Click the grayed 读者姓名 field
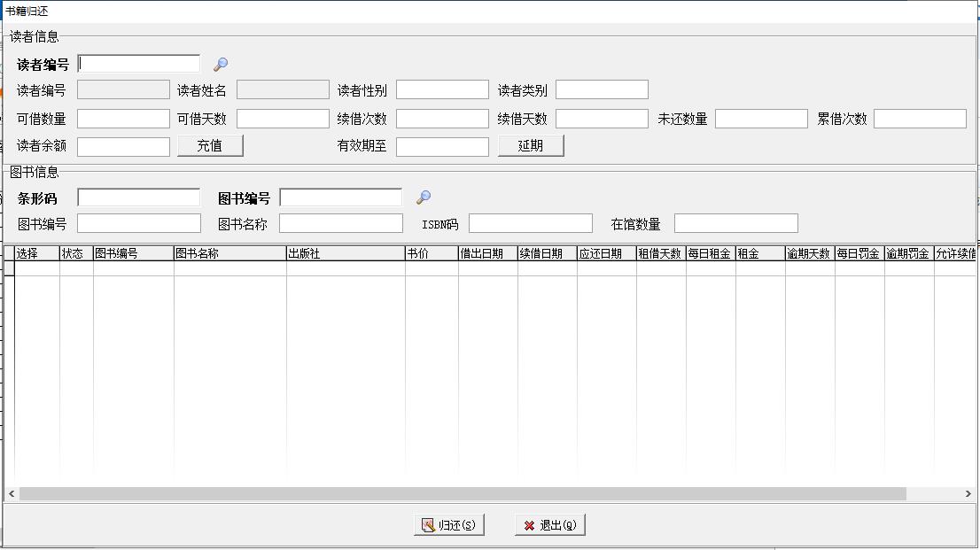Screen dimensions: 980x550 click(283, 90)
